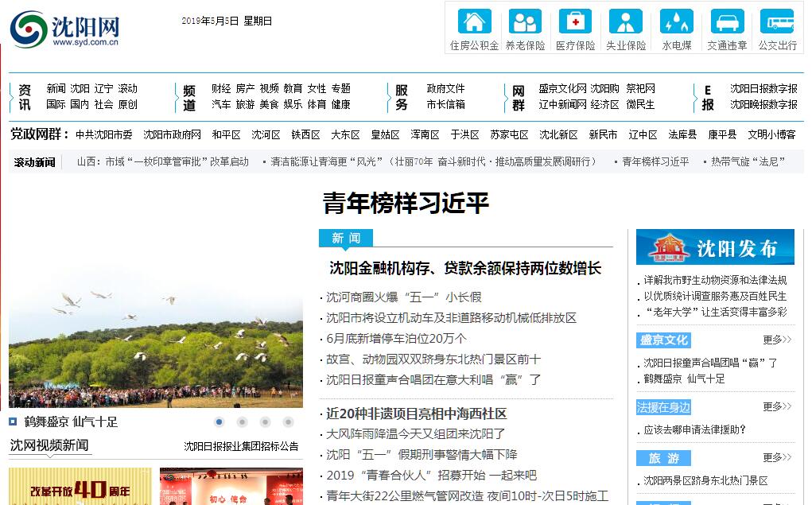This screenshot has height=505, width=812.
Task: Open 鹤舞盛京 仙气十足 in 盛京文化 list
Action: pos(684,379)
